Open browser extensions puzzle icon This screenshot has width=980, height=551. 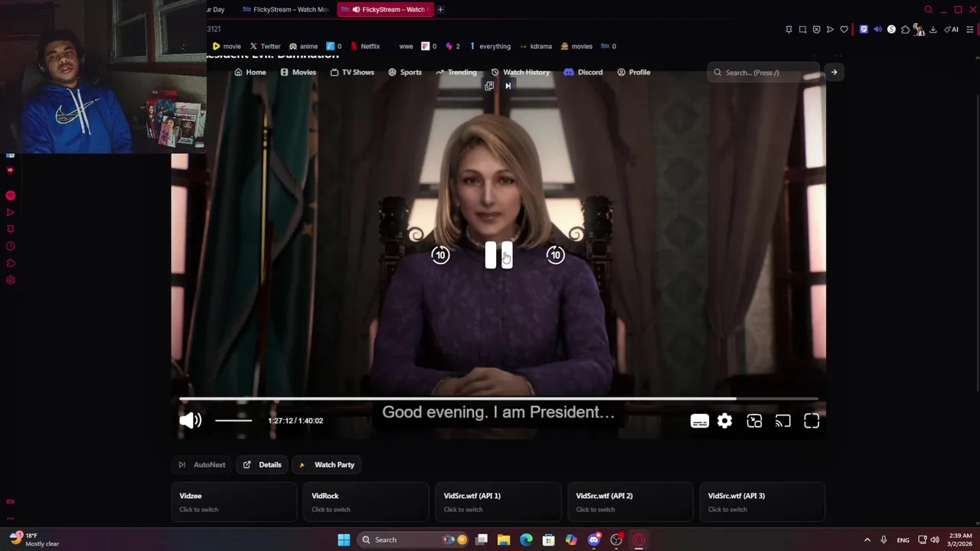(905, 29)
